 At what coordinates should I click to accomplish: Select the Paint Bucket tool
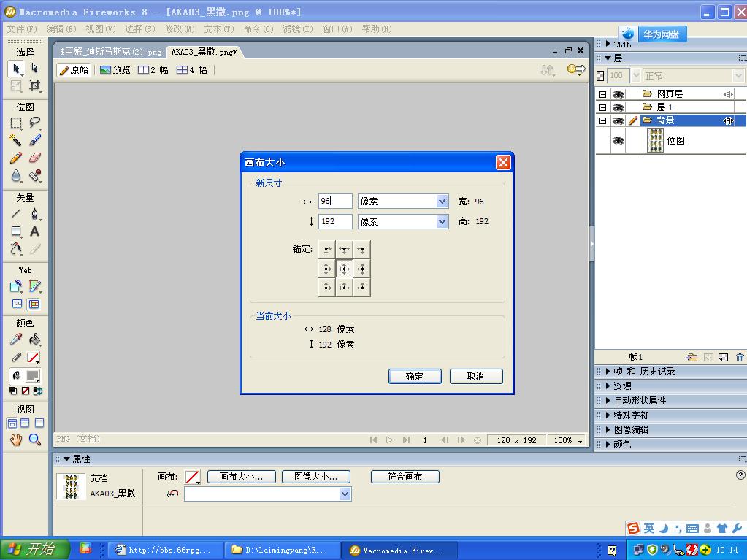click(35, 340)
